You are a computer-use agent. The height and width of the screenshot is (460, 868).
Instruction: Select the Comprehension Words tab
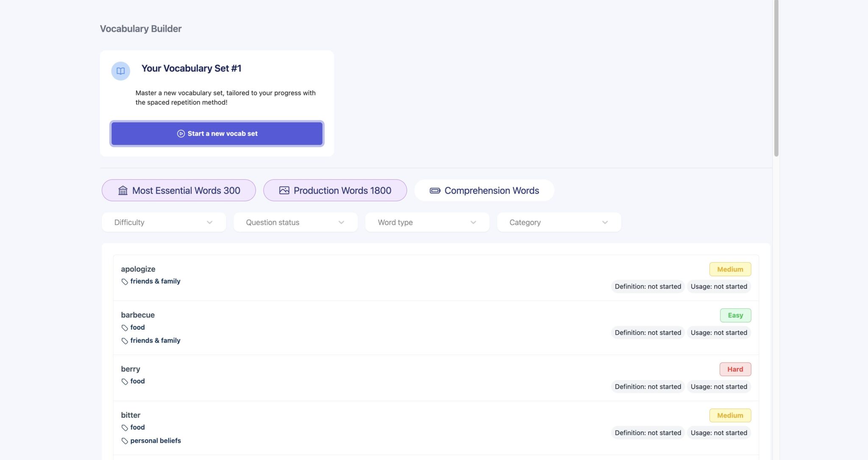click(484, 190)
